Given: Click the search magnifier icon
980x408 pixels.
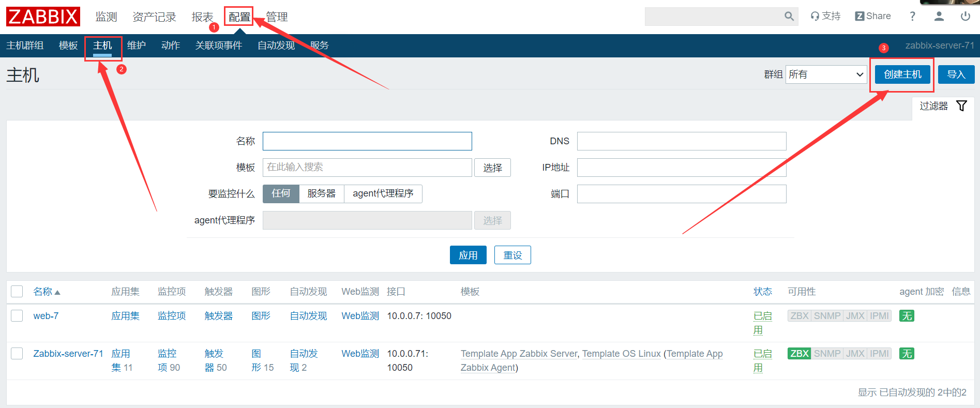Looking at the screenshot, I should (x=789, y=17).
